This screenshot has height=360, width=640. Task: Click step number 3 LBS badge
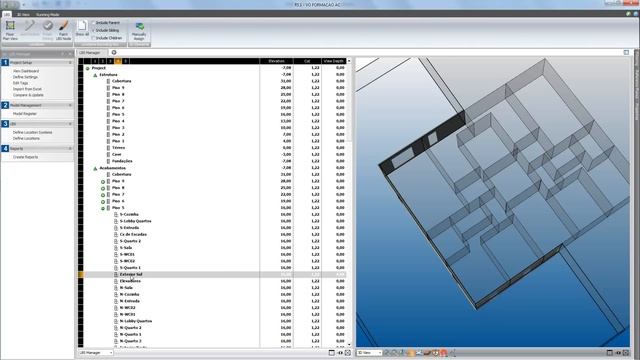[5, 124]
